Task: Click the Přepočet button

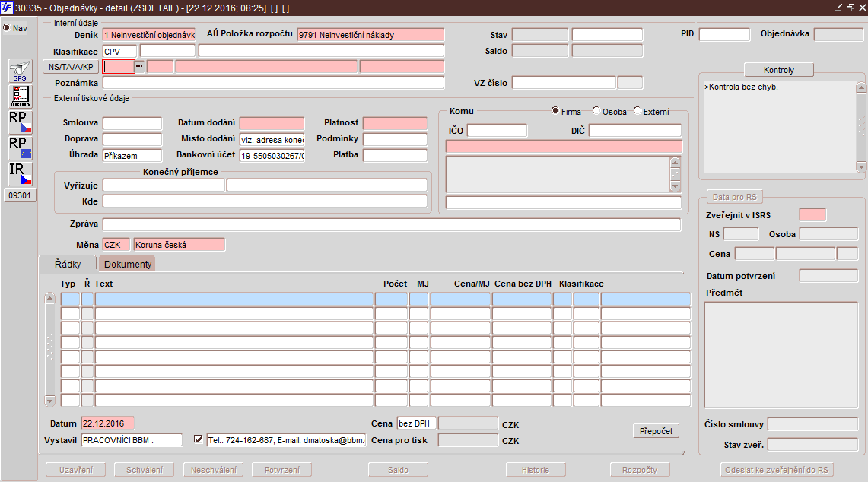Action: (x=656, y=431)
